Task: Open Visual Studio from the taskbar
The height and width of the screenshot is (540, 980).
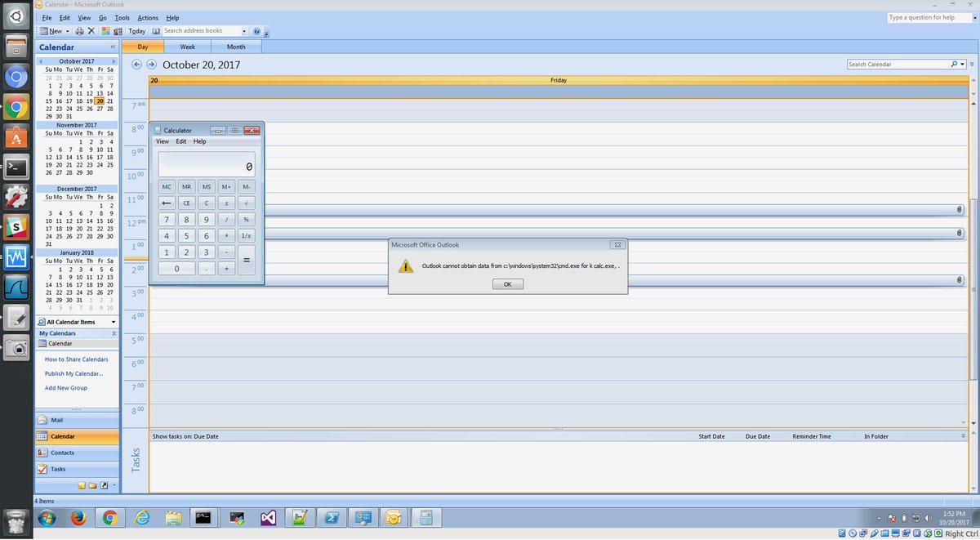Action: (269, 518)
